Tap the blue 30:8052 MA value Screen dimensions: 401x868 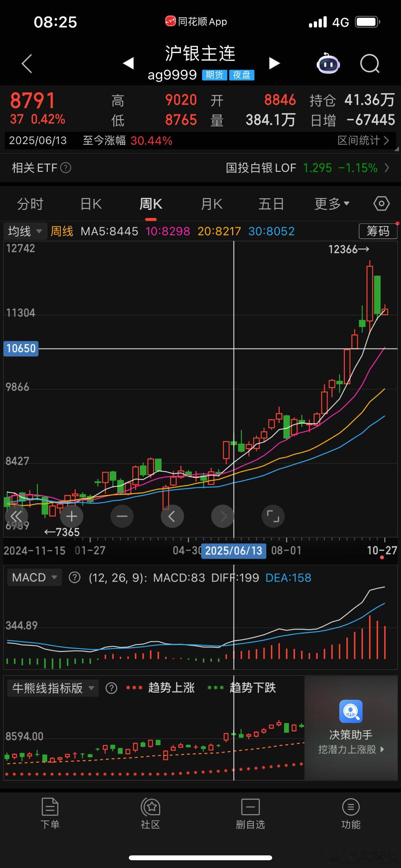[271, 231]
